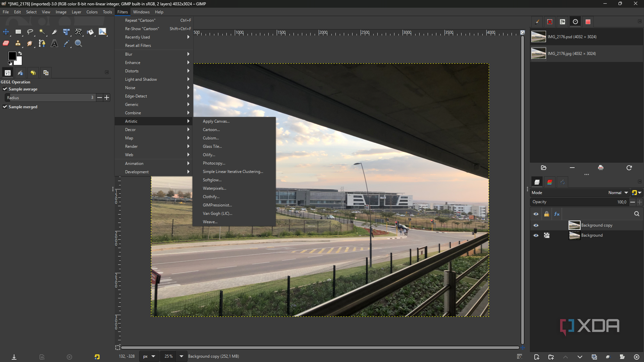The height and width of the screenshot is (362, 644).
Task: Switch to the Channels tab
Action: pos(550,182)
